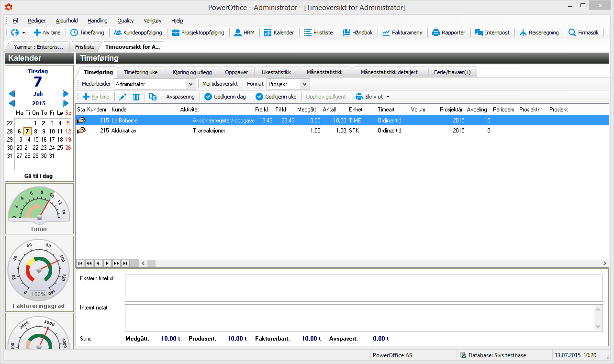Click the copy entry icon beside trash

click(153, 97)
